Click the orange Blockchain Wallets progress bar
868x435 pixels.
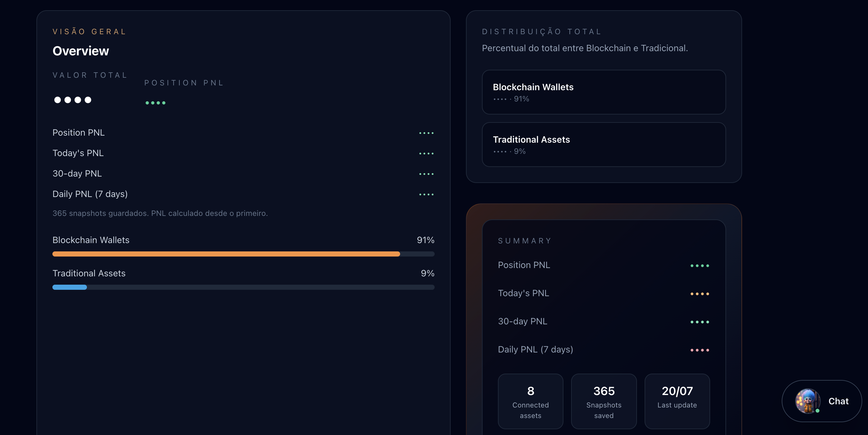(226, 254)
